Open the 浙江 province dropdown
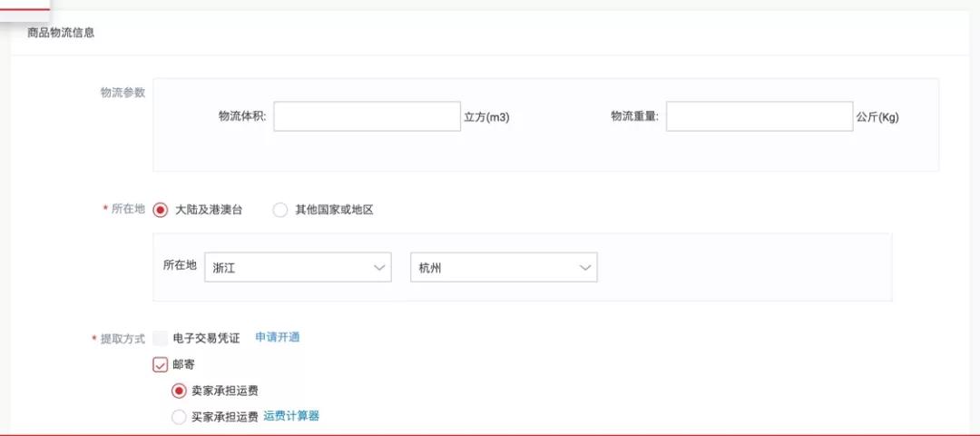 click(x=299, y=268)
